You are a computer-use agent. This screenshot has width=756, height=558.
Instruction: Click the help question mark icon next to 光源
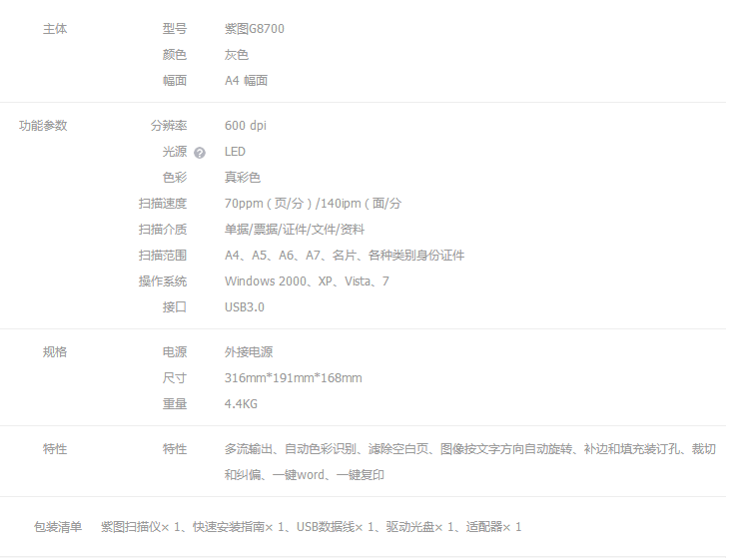(200, 153)
